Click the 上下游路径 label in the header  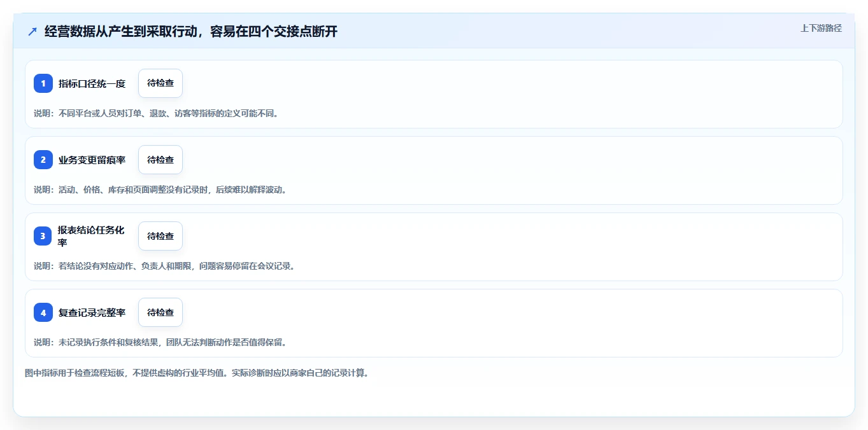[x=821, y=28]
